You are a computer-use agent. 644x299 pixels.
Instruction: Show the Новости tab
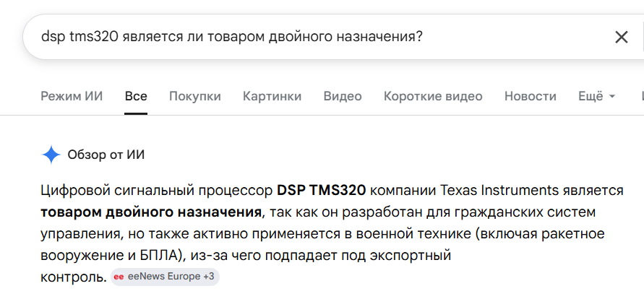(x=531, y=96)
